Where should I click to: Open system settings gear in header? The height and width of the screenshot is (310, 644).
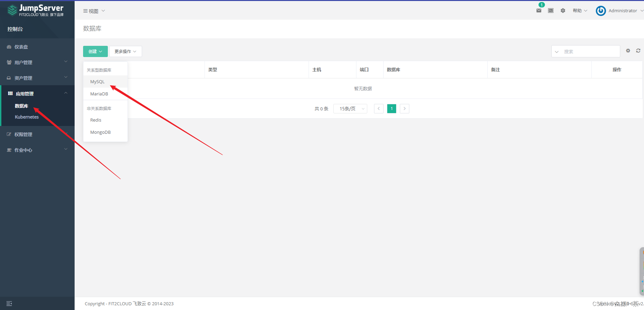563,11
